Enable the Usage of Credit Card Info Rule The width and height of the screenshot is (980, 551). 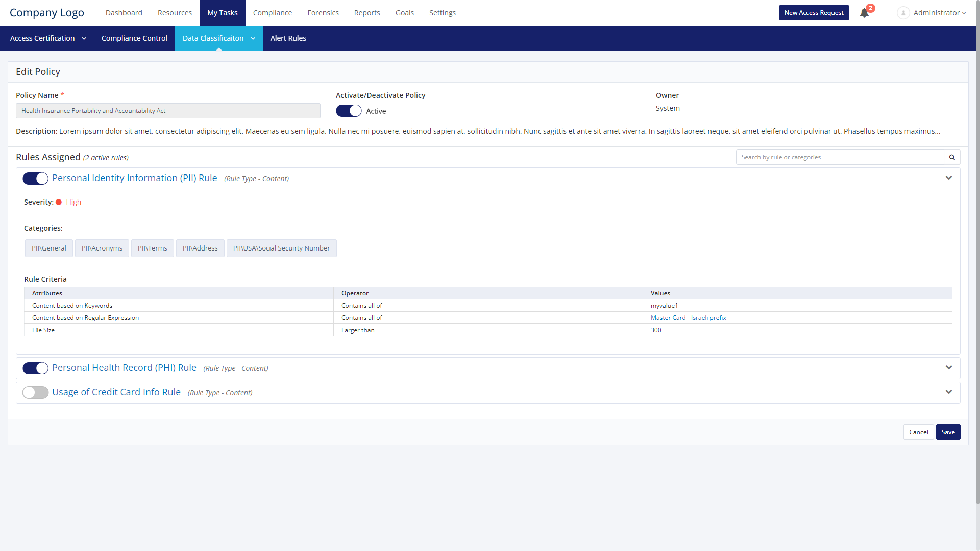tap(35, 393)
